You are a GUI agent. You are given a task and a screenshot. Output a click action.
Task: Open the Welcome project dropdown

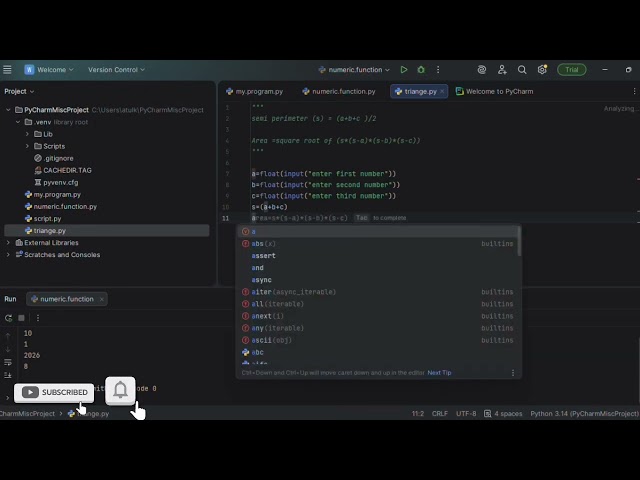(49, 70)
